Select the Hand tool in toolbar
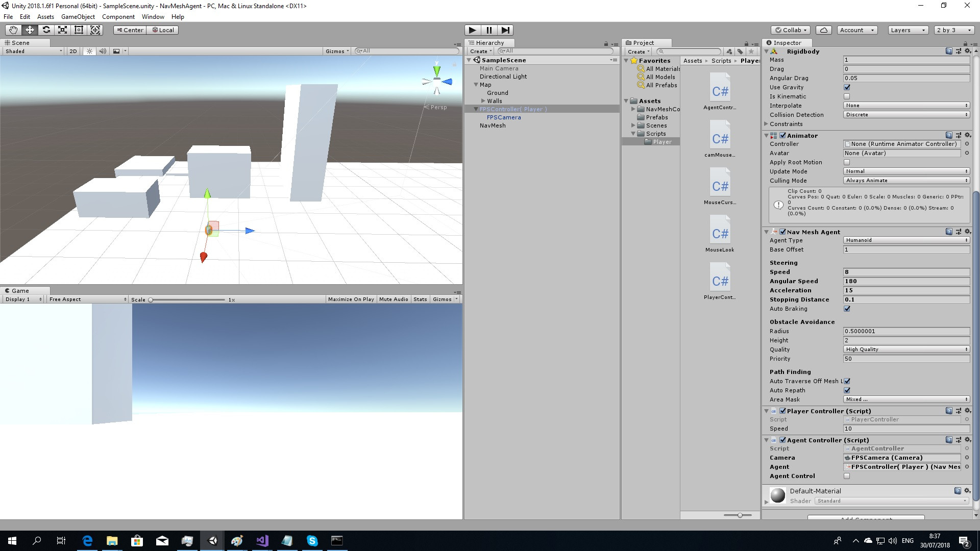Viewport: 980px width, 551px height. click(x=13, y=30)
